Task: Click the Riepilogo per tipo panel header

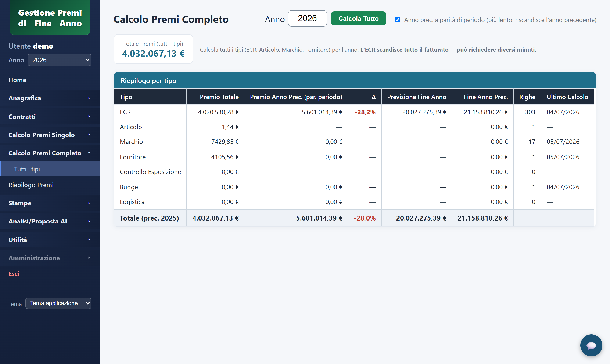Action: tap(355, 80)
